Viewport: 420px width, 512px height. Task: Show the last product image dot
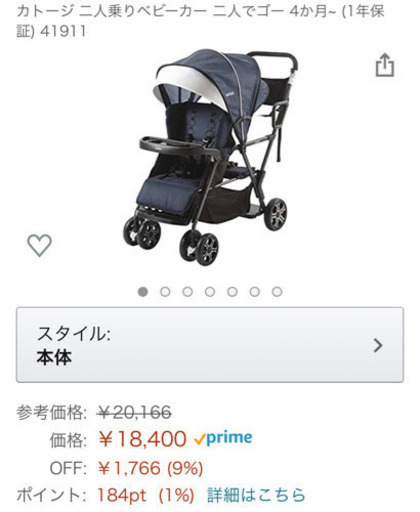click(277, 292)
